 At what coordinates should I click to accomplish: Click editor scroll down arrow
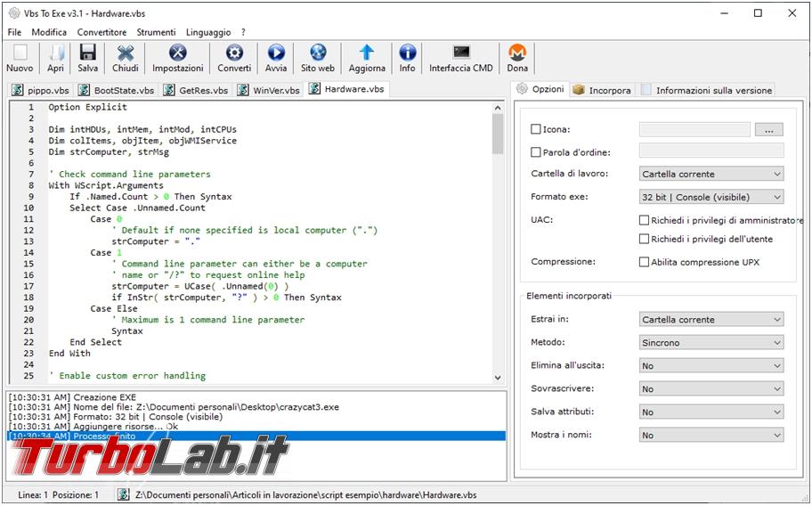coord(498,378)
